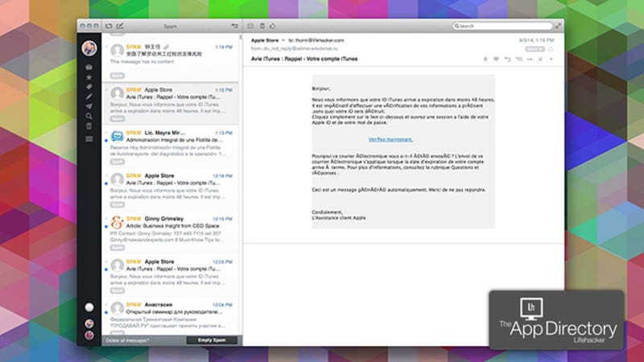Open the Trash folder in sidebar
Image resolution: width=644 pixels, height=362 pixels.
coord(89,126)
